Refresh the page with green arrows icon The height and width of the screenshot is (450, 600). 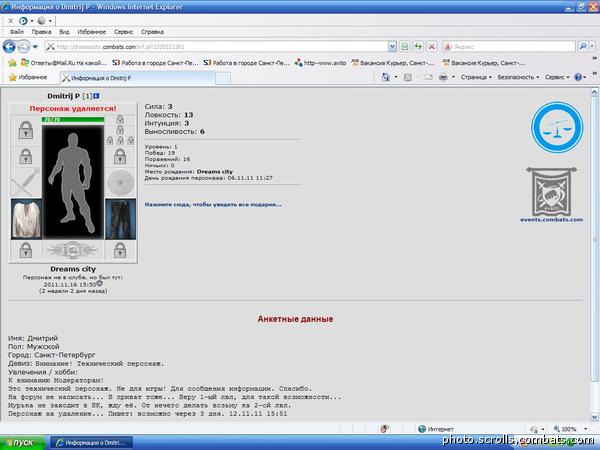(418, 47)
